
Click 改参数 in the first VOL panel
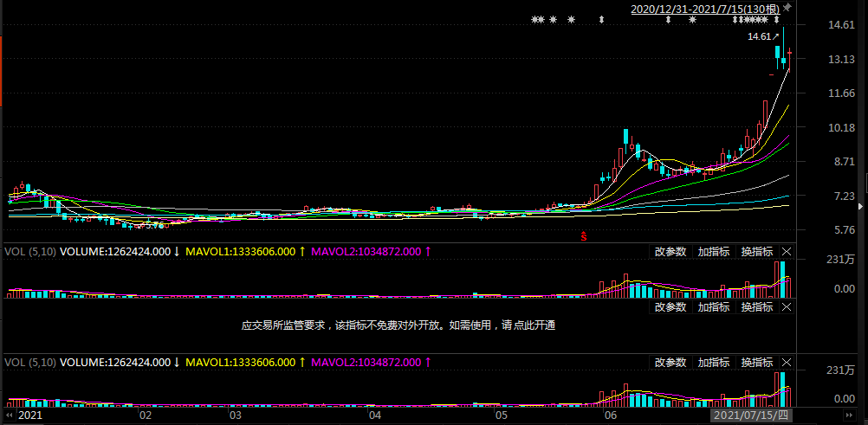coord(670,252)
